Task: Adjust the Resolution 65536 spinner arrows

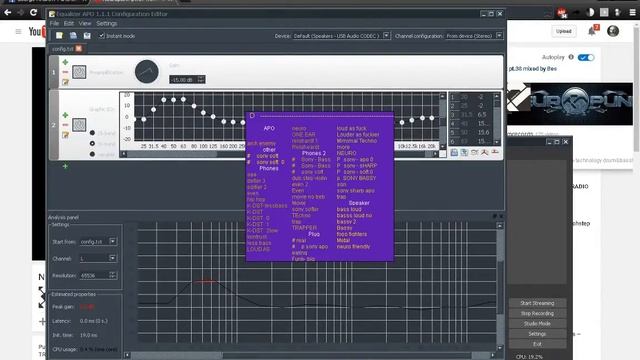Action: point(113,276)
